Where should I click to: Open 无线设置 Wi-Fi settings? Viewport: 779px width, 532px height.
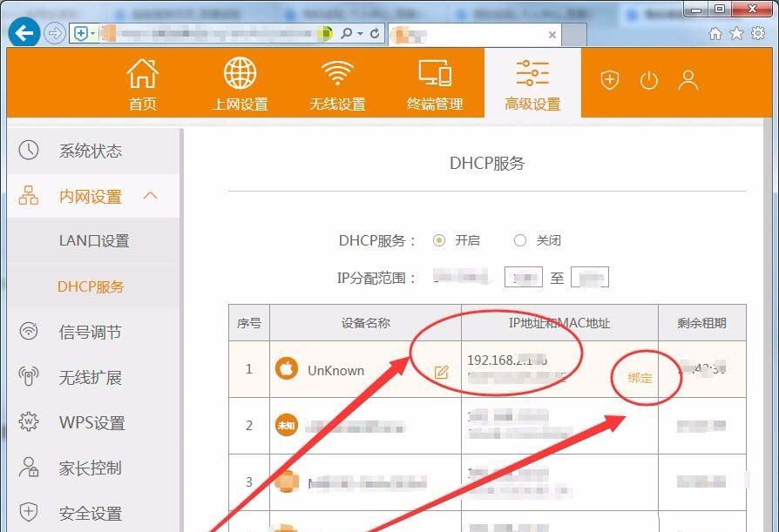pyautogui.click(x=337, y=84)
